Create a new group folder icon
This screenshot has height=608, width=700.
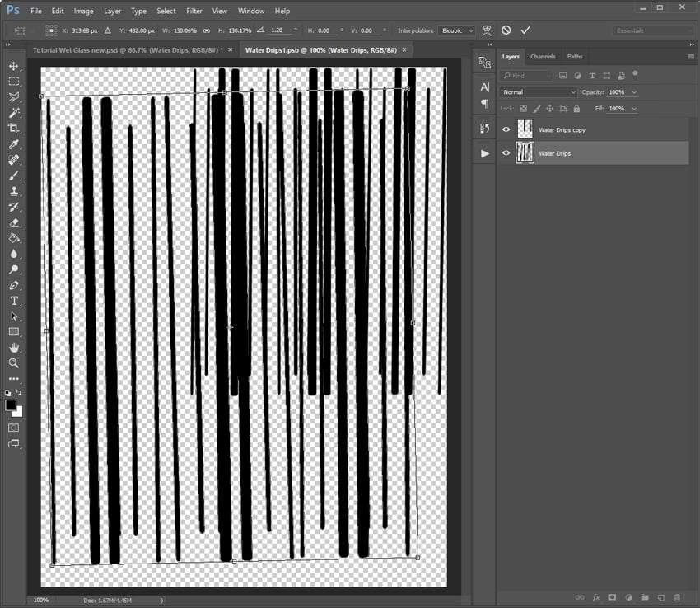pos(645,597)
